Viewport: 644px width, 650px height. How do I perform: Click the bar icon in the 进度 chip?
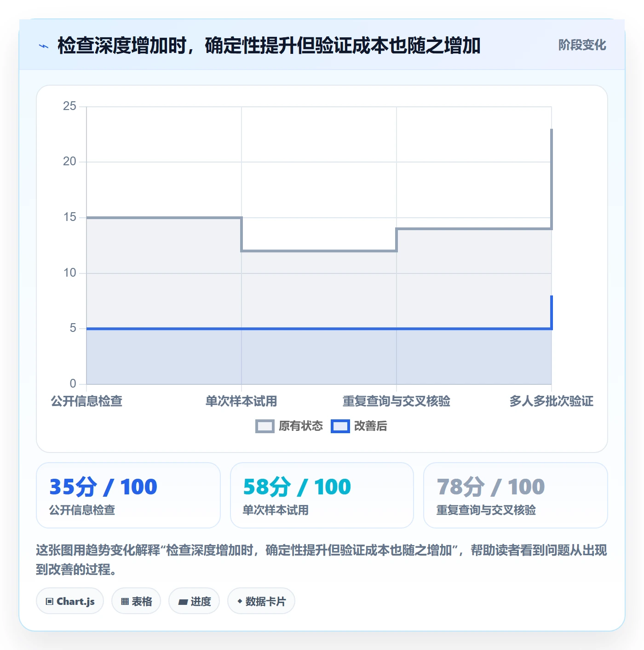183,602
